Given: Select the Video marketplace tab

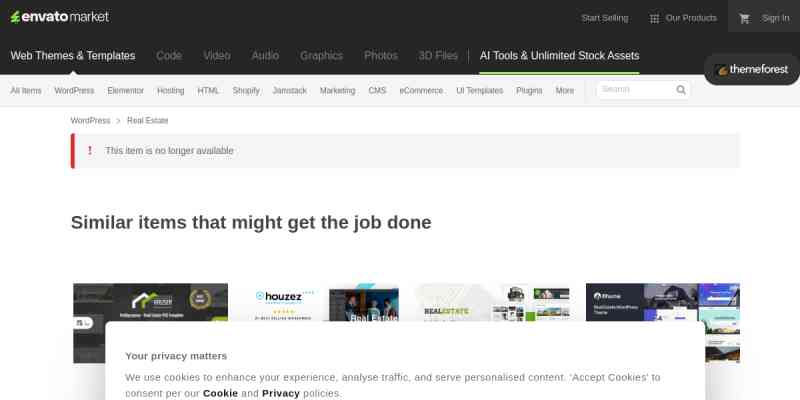Looking at the screenshot, I should (216, 56).
